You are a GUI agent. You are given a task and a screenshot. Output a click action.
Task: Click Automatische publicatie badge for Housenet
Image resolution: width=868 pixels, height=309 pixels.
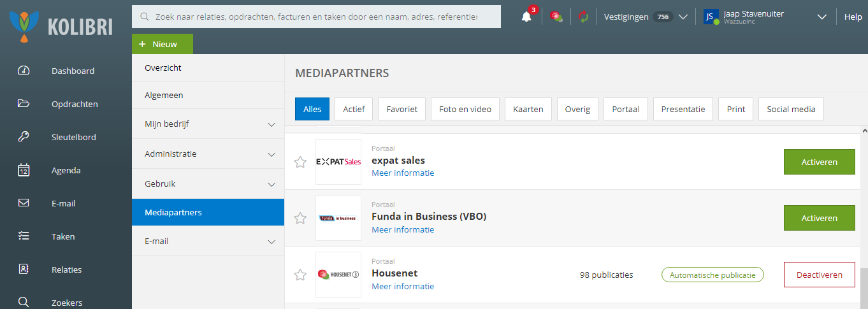click(x=712, y=275)
